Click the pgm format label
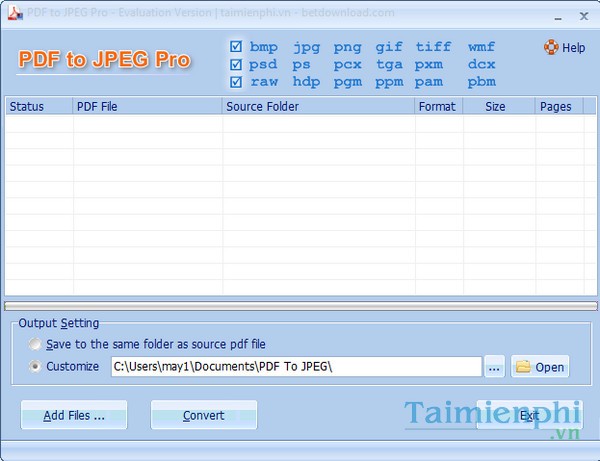The width and height of the screenshot is (600, 461). (x=347, y=82)
